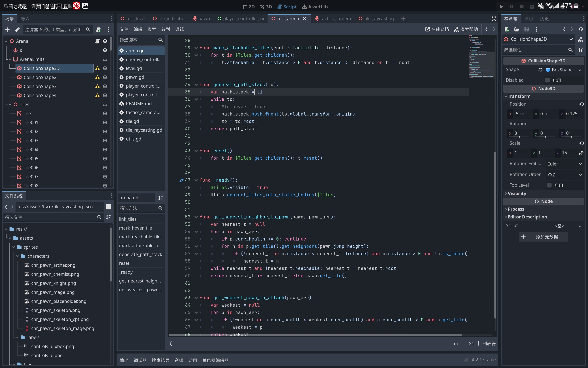Switch to the tactics_camera tab
This screenshot has height=368, width=588.
[x=333, y=18]
